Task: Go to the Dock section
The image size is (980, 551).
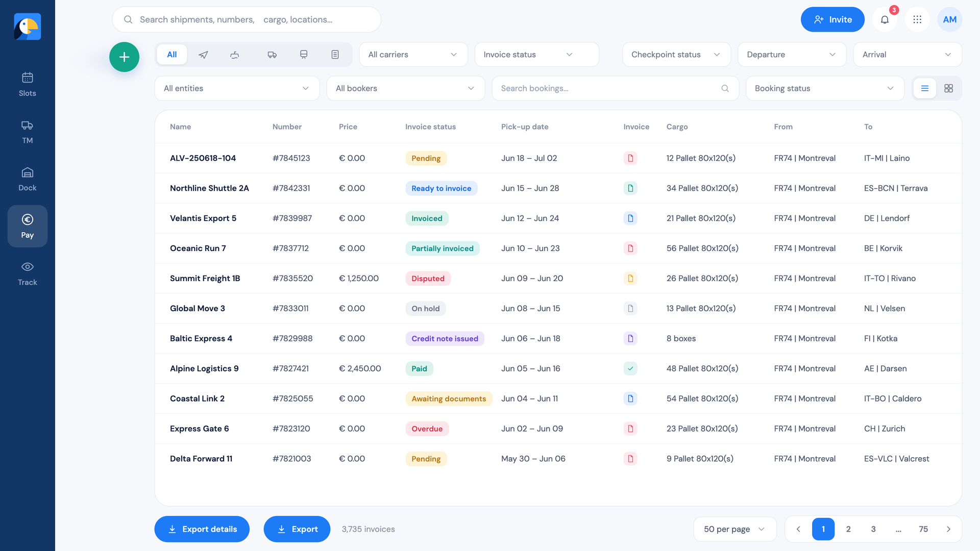Action: pos(28,179)
